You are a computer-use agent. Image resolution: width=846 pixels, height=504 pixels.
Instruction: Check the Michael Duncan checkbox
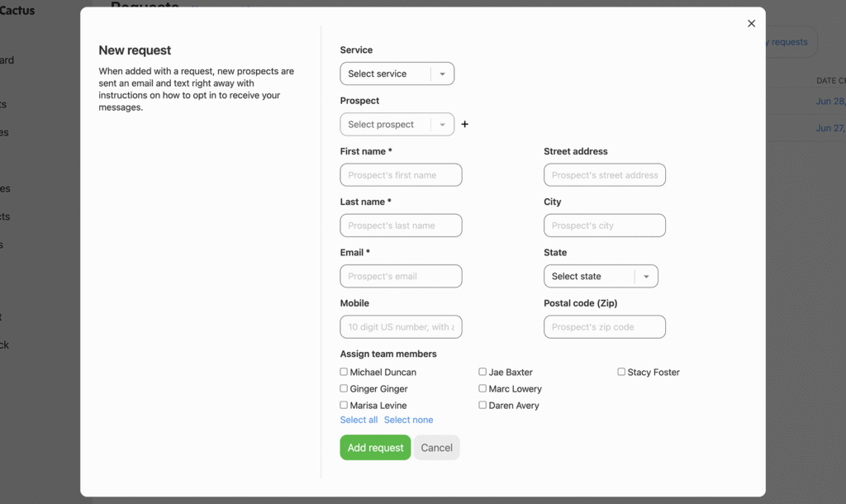(x=344, y=372)
